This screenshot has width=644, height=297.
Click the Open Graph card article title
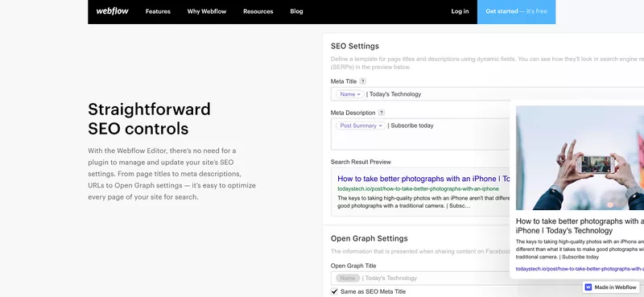[580, 226]
